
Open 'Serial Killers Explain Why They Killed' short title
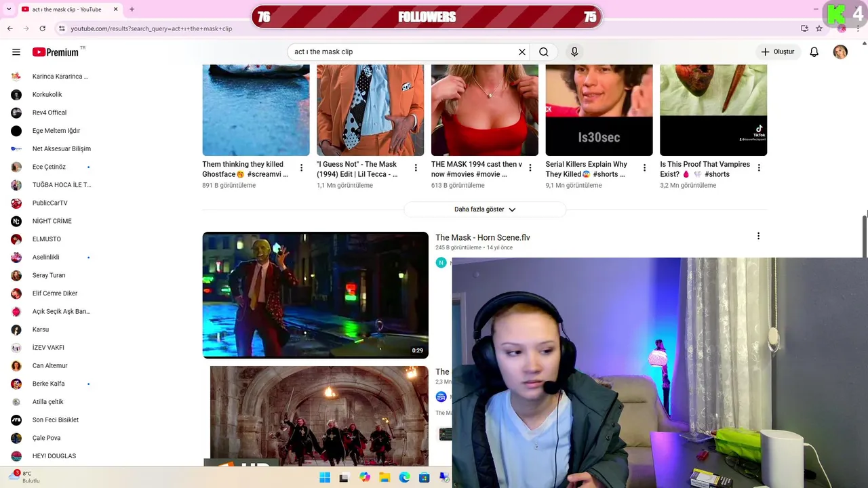(x=587, y=169)
